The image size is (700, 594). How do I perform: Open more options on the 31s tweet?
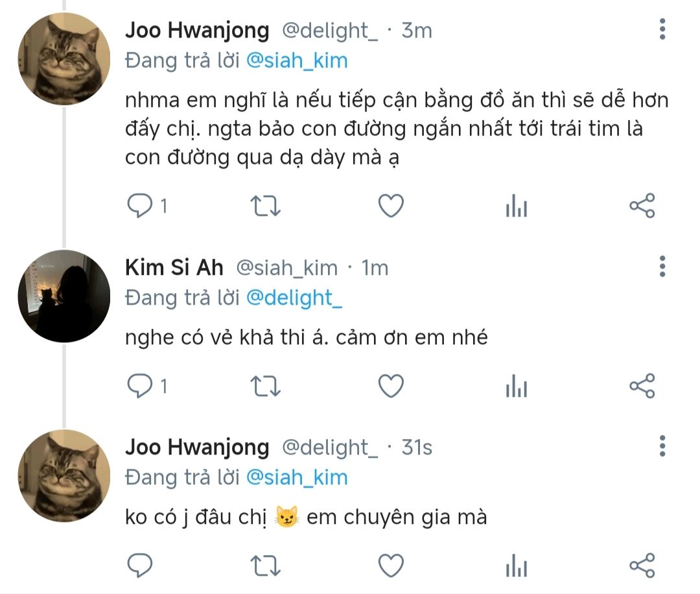click(x=662, y=446)
